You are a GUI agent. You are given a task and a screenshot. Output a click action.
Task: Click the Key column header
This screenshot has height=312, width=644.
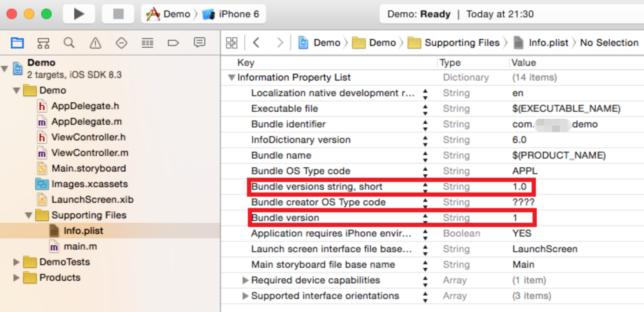pyautogui.click(x=246, y=63)
